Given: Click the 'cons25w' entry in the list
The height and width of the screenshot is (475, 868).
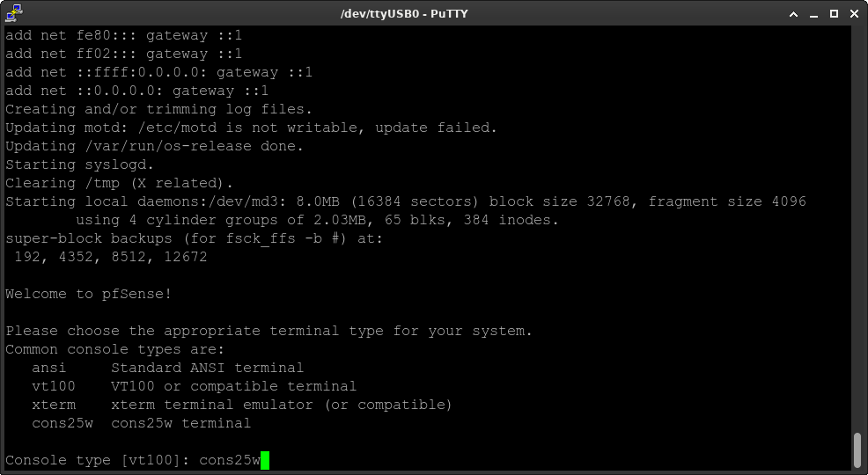Looking at the screenshot, I should click(62, 423).
